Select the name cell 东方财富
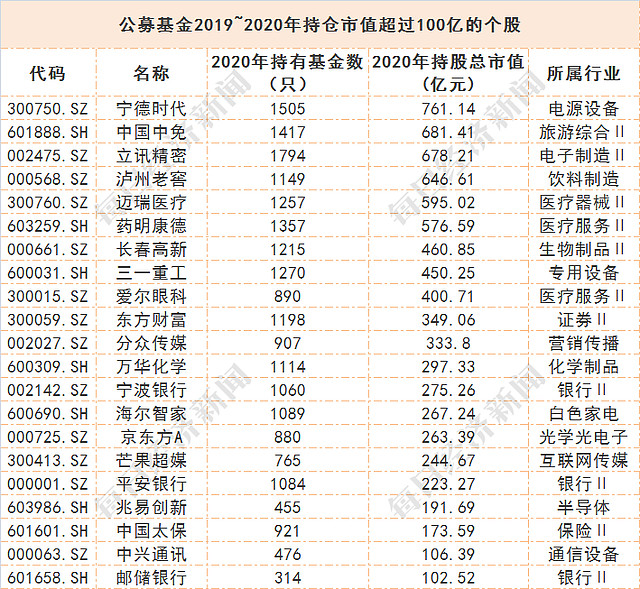Image resolution: width=640 pixels, height=589 pixels. click(x=151, y=320)
